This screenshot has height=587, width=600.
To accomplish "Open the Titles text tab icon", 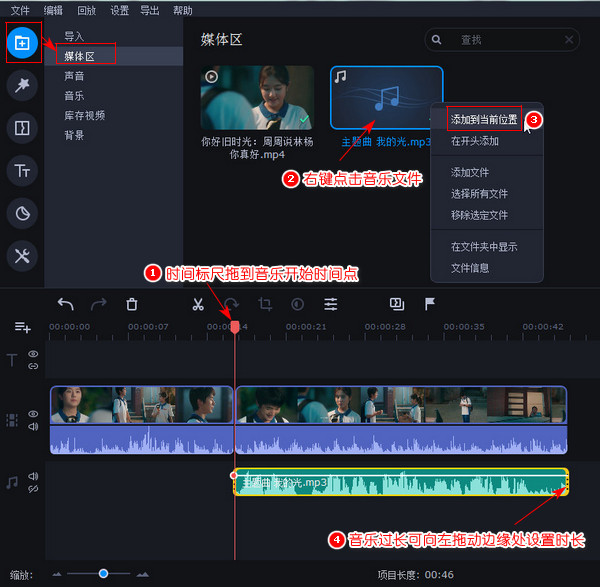I will coord(22,170).
